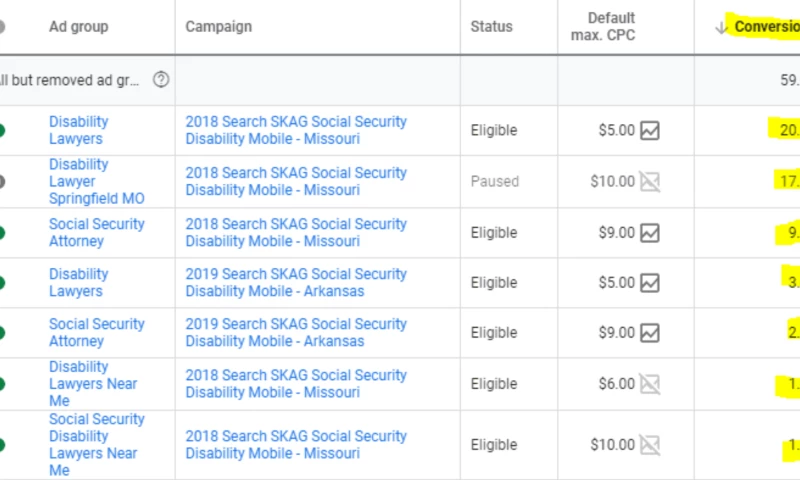Open bid simulator for Arkansas Social Security Attorney
800x480 pixels.
pyautogui.click(x=650, y=333)
